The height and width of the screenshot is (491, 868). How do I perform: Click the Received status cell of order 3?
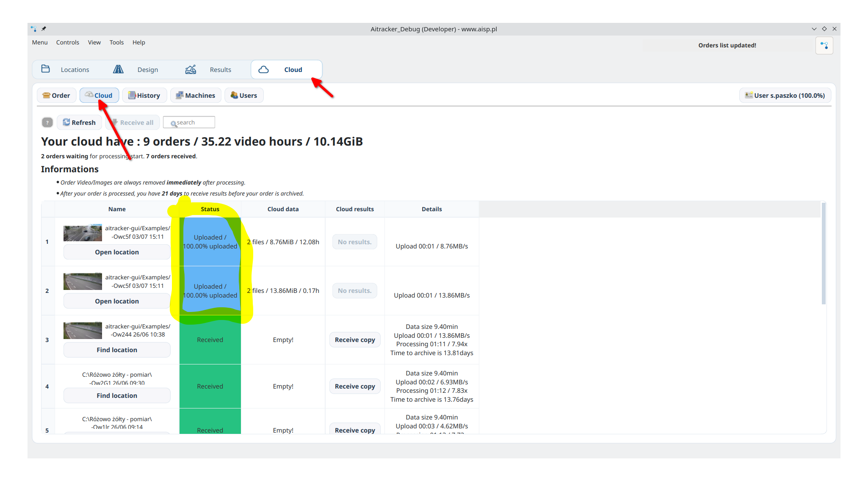coord(210,340)
